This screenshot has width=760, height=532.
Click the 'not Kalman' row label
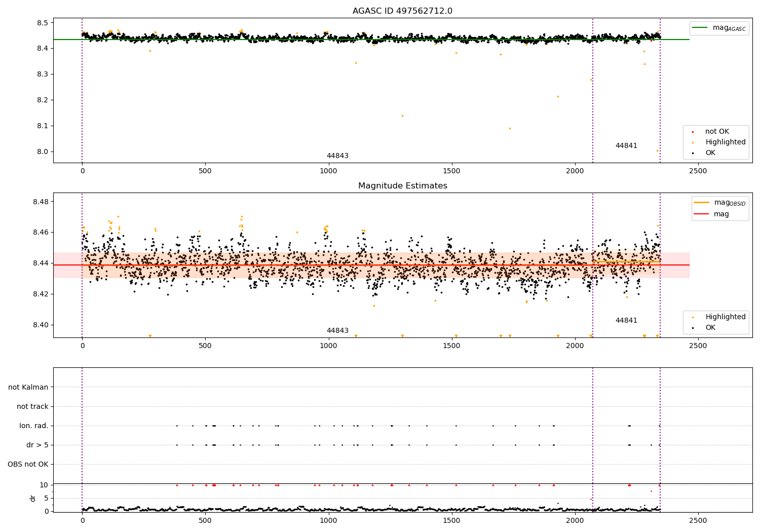[28, 388]
